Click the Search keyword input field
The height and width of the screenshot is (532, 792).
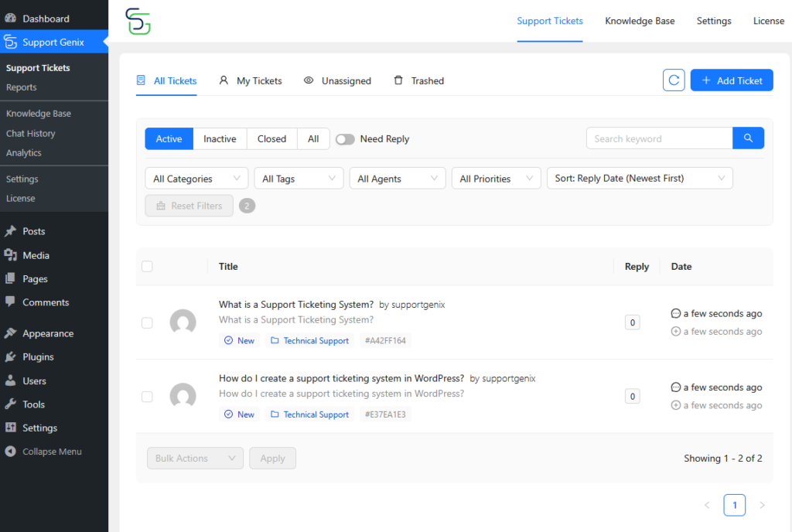click(x=659, y=138)
